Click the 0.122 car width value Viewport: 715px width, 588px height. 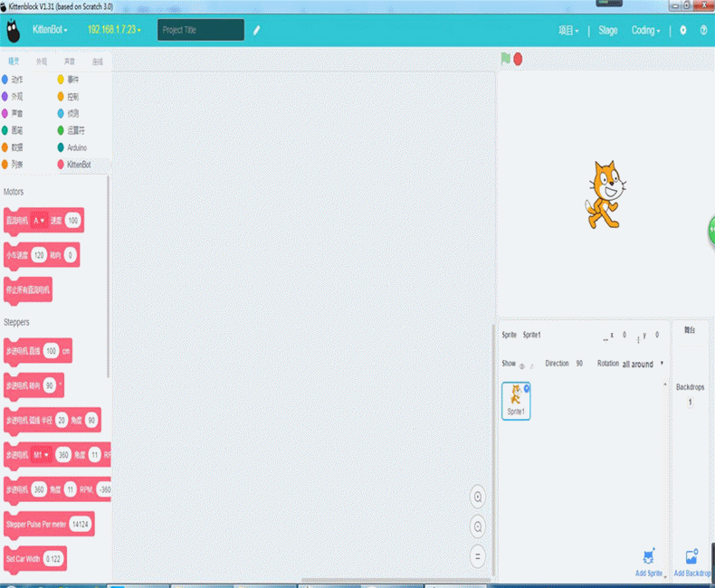[53, 559]
